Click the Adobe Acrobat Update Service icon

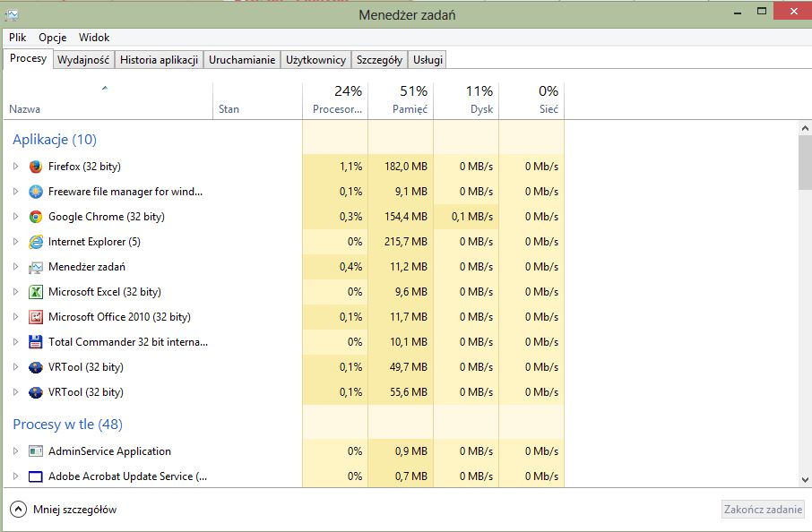point(35,476)
